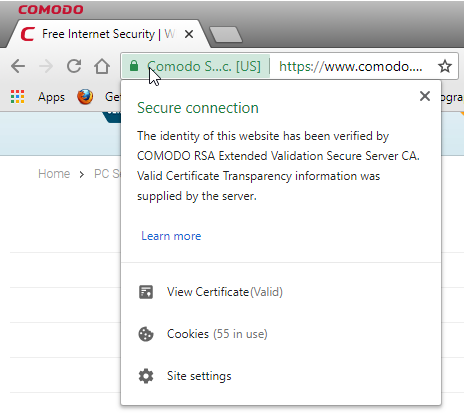Screen dimensions: 464x415
Task: Open View Certificate (Valid)
Action: pyautogui.click(x=225, y=292)
